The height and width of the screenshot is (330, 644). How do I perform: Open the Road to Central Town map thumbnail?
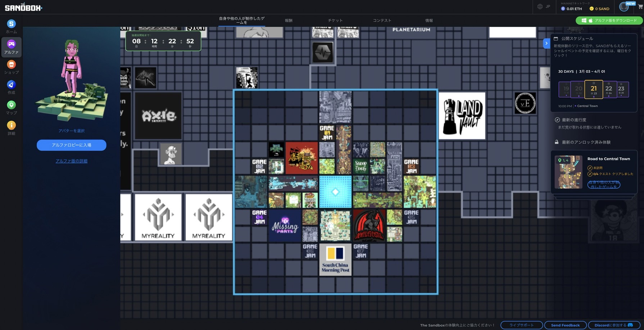pos(568,172)
